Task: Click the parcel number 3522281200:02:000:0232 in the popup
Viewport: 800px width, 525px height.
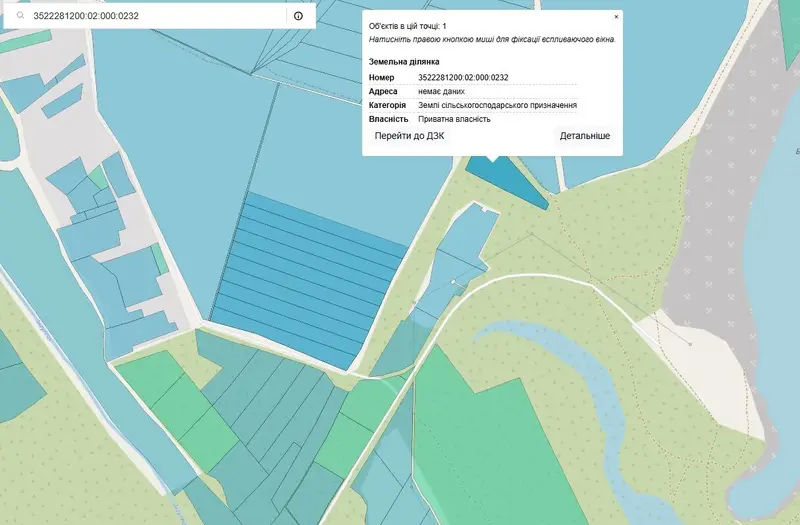Action: (x=463, y=78)
